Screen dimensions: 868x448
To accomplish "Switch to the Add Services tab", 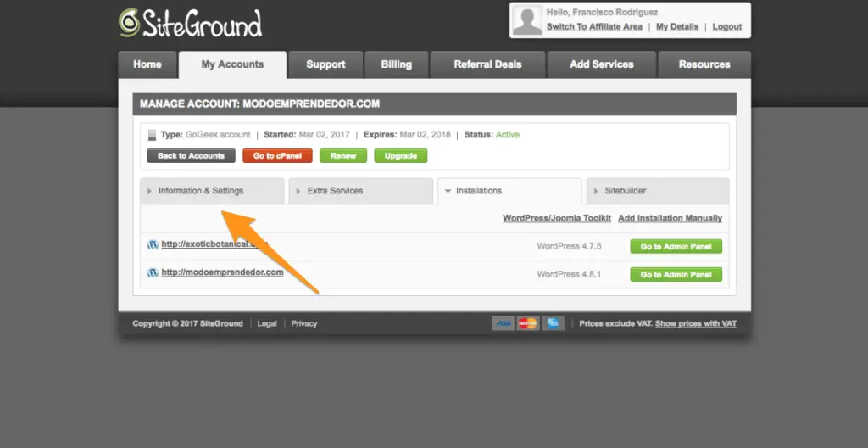I will [x=602, y=64].
